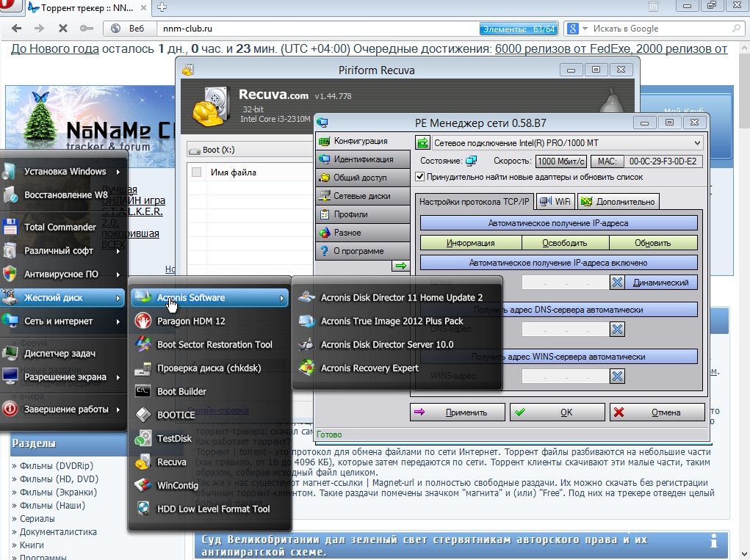
Task: Click the WinContig icon in disk menu
Action: tap(143, 486)
